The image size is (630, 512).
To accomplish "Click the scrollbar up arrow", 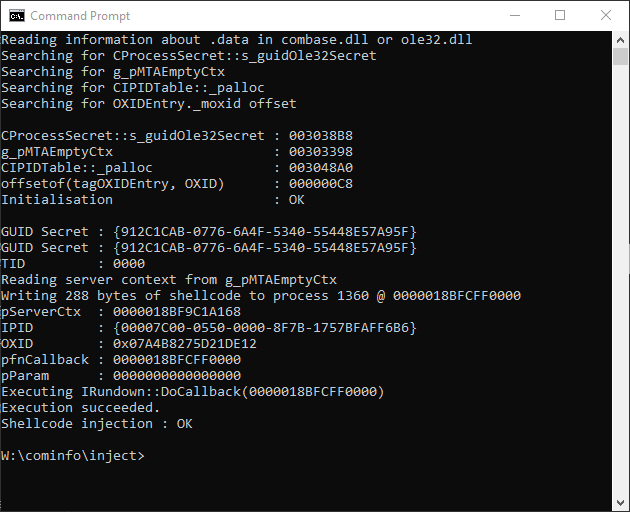I will click(x=620, y=40).
